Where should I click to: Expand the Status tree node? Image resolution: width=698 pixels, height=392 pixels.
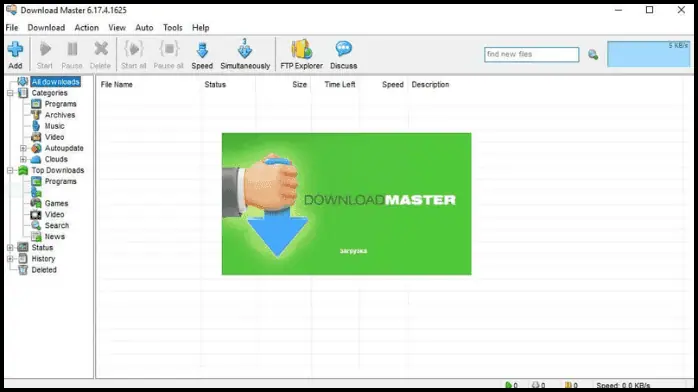(10, 248)
